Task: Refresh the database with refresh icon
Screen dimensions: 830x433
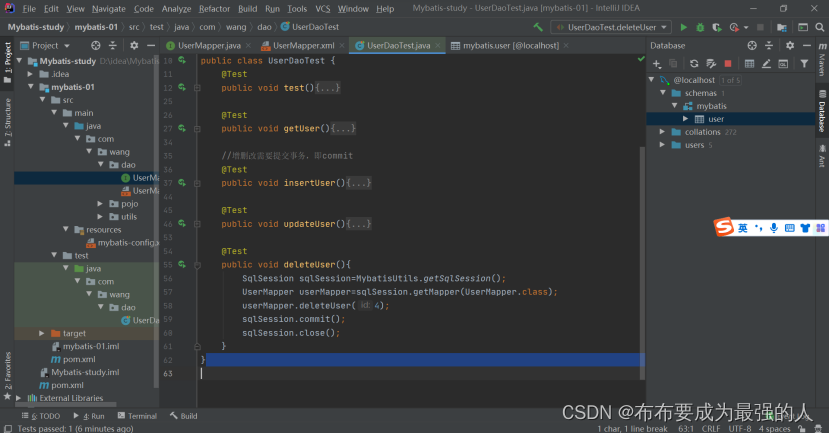Action: coord(694,64)
